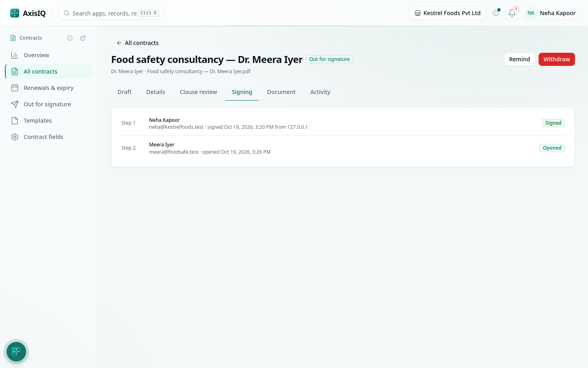
Task: Select the Signing tab
Action: (242, 92)
